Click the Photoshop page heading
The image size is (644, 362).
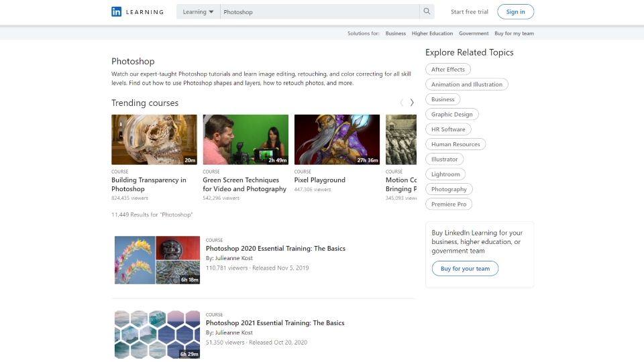pyautogui.click(x=133, y=62)
